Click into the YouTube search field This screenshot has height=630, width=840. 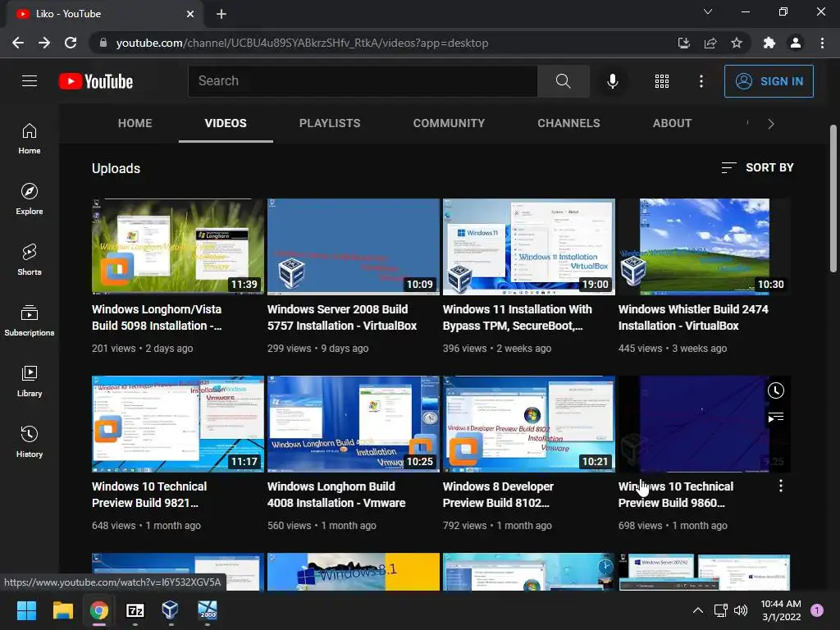363,81
